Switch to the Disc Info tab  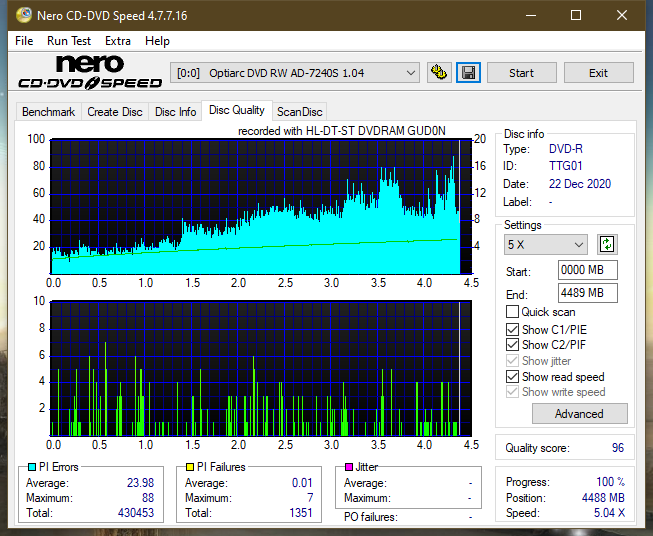click(175, 112)
